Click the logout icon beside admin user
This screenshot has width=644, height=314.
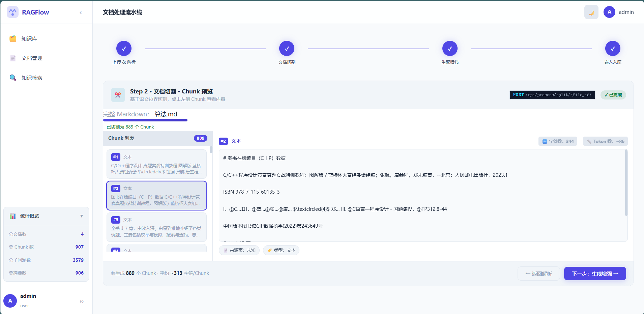point(82,302)
